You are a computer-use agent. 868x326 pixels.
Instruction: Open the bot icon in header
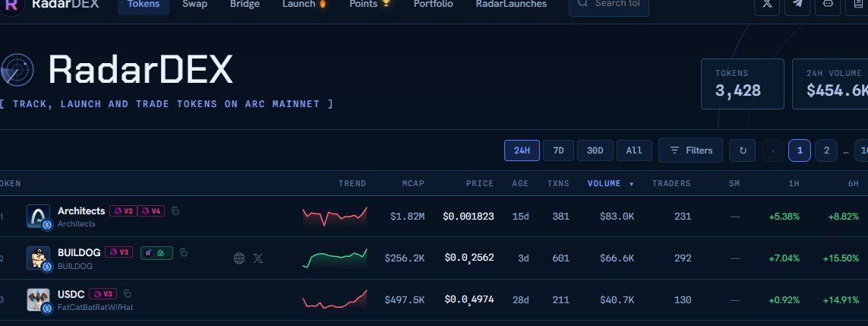(828, 5)
